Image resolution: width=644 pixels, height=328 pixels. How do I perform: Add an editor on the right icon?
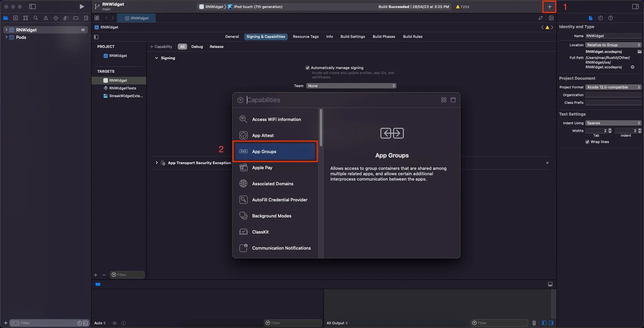click(551, 18)
